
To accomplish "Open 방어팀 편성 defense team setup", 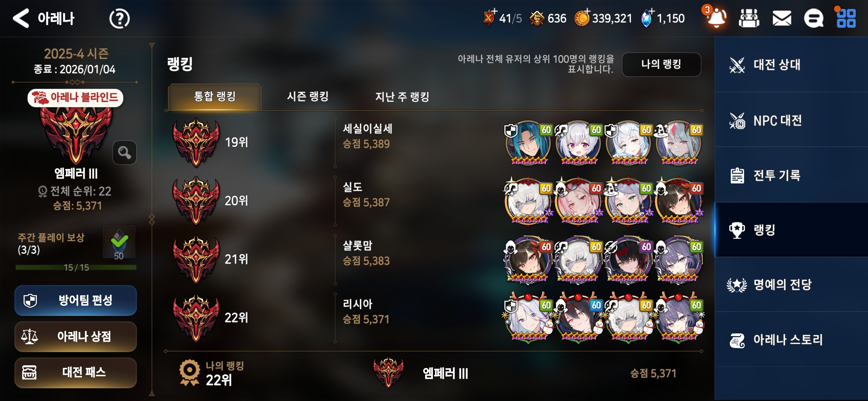I will point(76,300).
